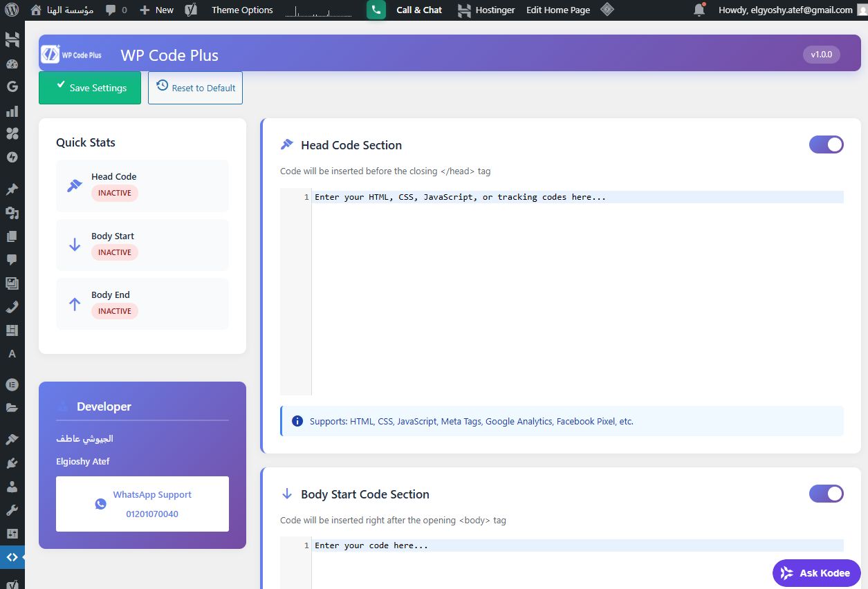Image resolution: width=868 pixels, height=589 pixels.
Task: Open the WordPress logo menu
Action: [x=12, y=10]
